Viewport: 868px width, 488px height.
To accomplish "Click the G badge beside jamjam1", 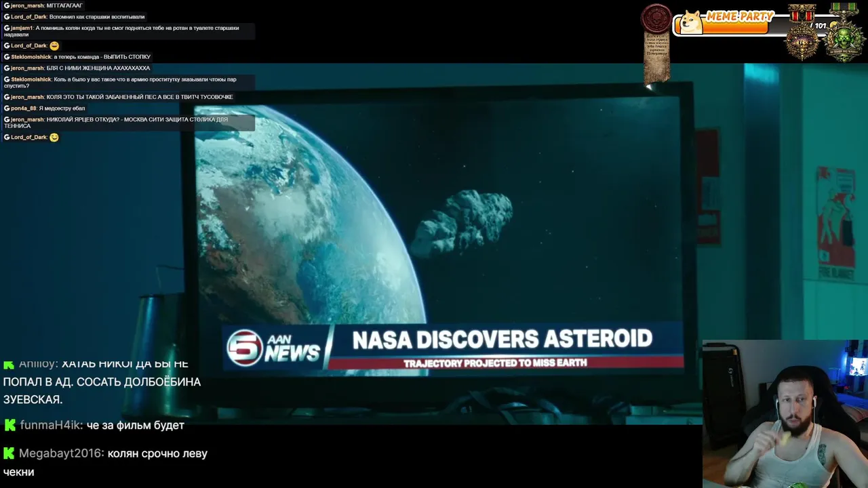I will pyautogui.click(x=7, y=28).
